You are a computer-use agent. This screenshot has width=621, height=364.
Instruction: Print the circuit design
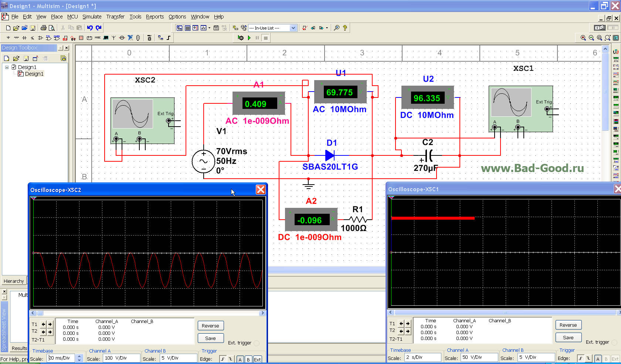(44, 28)
